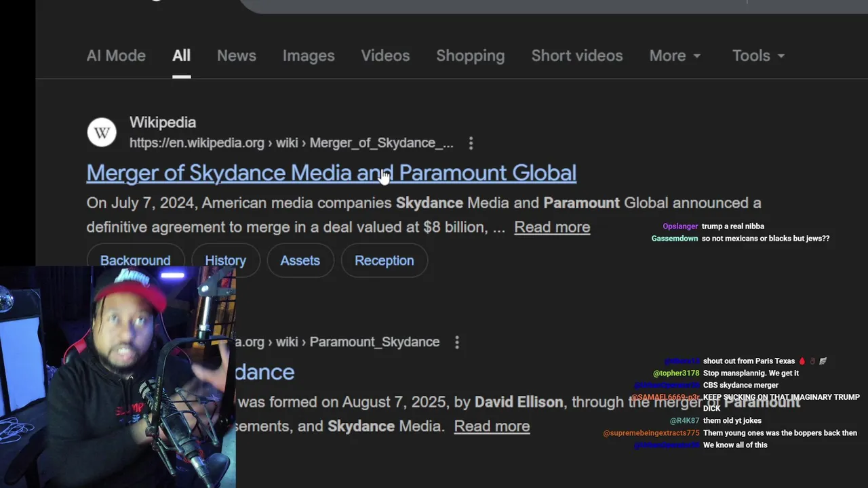Image resolution: width=868 pixels, height=488 pixels.
Task: Switch to the Images tab
Action: [x=309, y=56]
